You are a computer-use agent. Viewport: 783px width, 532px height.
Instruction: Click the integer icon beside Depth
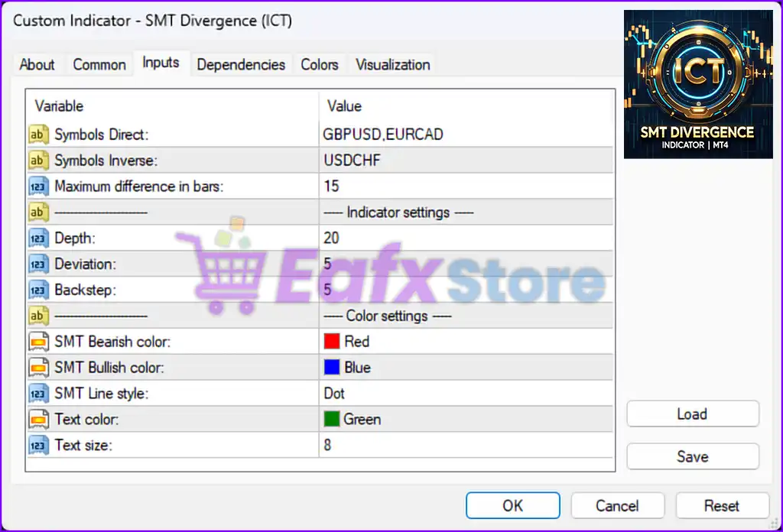coord(38,238)
